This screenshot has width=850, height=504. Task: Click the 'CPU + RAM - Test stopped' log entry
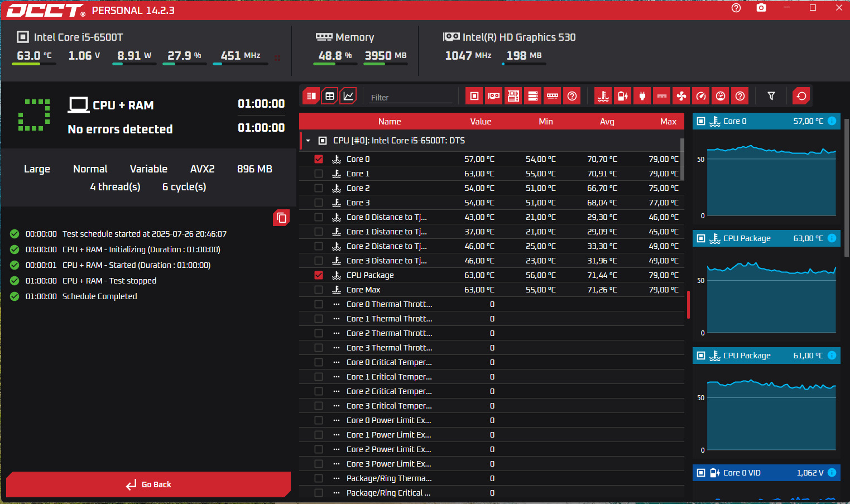click(x=109, y=281)
